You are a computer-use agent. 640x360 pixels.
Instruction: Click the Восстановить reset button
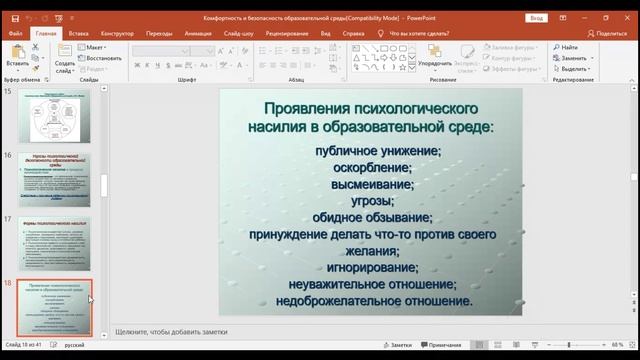point(100,58)
